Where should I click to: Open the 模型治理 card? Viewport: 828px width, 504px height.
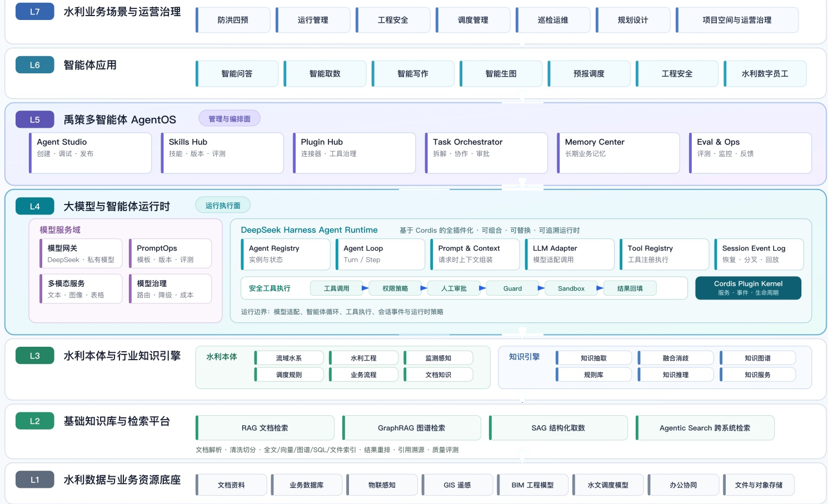click(171, 288)
